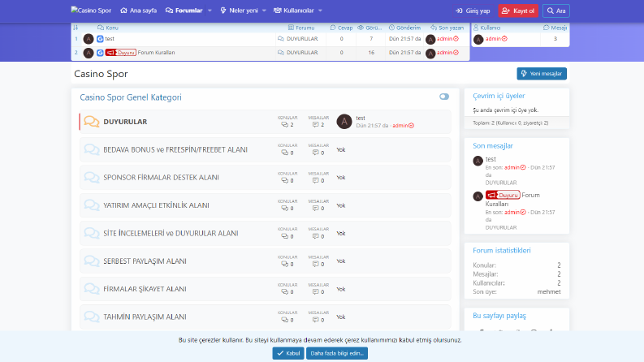Expand the Kullanıcılar dropdown arrow
Screen dimensions: 644x362
(x=320, y=11)
